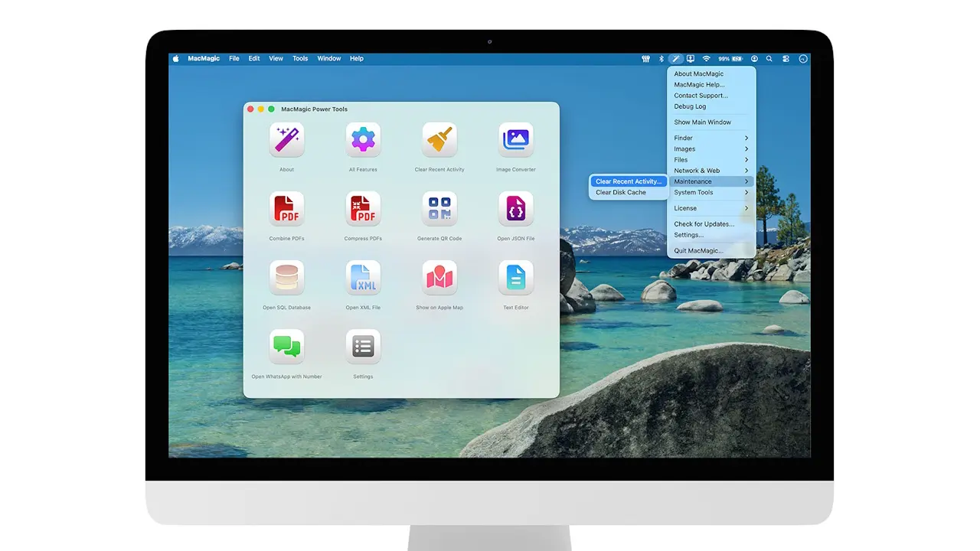Open the Tools menu

pos(300,58)
